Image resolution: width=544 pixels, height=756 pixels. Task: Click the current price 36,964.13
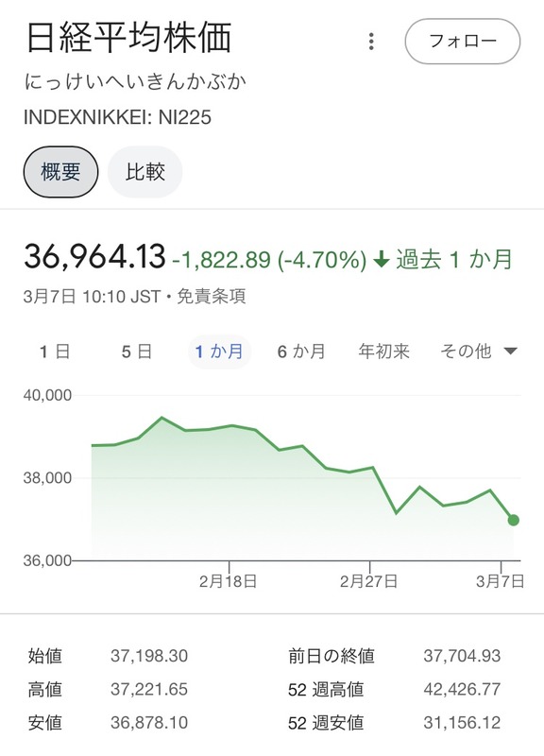click(x=95, y=256)
